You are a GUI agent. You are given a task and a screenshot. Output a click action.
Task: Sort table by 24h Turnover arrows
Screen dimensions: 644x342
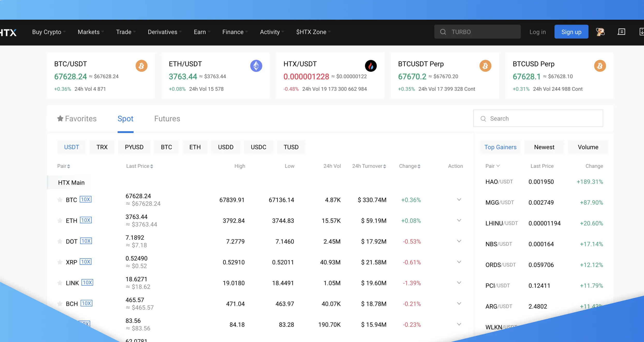pos(385,166)
